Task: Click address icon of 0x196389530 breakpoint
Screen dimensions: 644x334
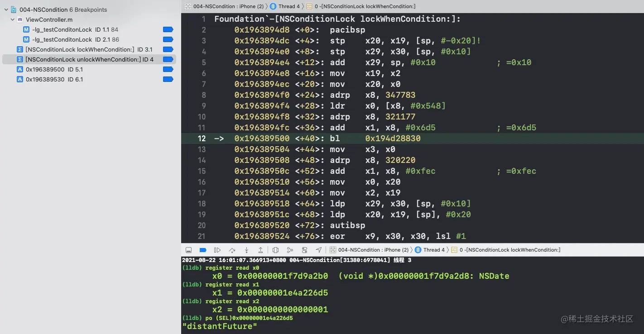Action: 19,79
